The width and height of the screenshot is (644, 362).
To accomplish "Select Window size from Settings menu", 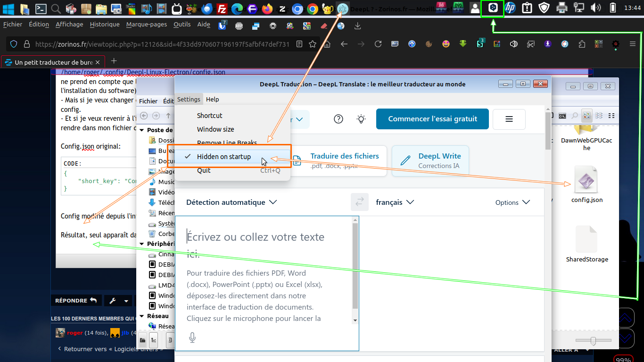I will point(215,129).
